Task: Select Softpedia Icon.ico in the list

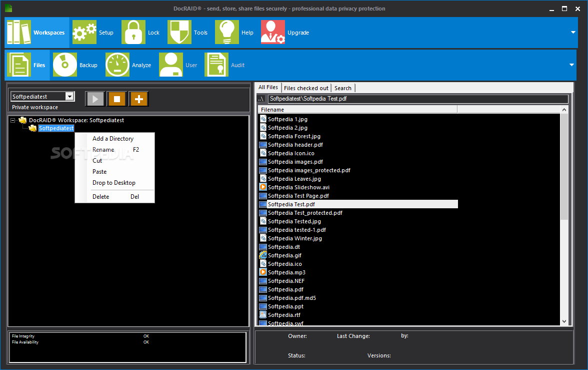Action: click(x=291, y=153)
